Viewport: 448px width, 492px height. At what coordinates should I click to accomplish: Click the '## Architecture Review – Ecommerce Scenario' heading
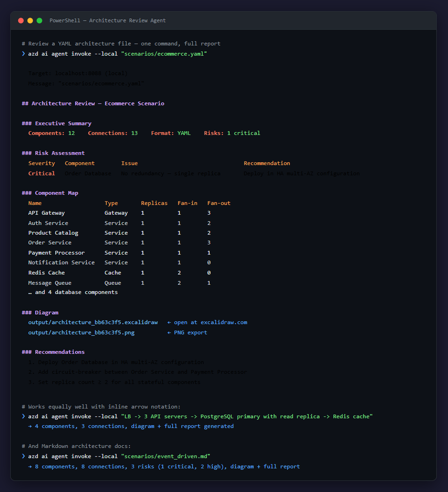tap(93, 103)
